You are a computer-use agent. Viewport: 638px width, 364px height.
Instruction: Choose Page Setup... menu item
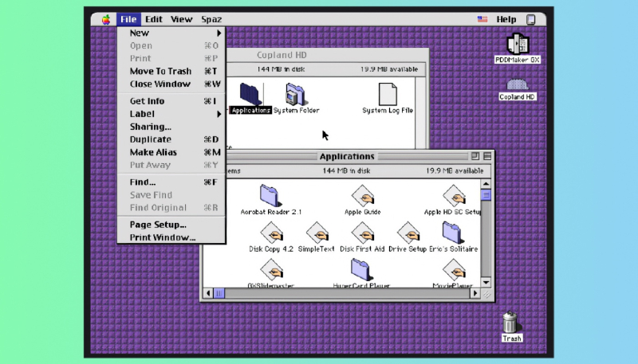pos(171,225)
